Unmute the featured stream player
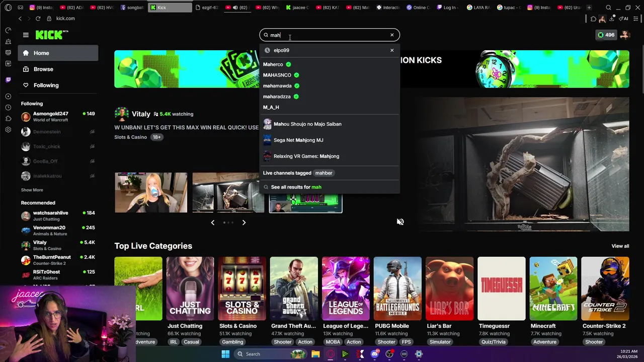The height and width of the screenshot is (362, 644). click(x=400, y=222)
